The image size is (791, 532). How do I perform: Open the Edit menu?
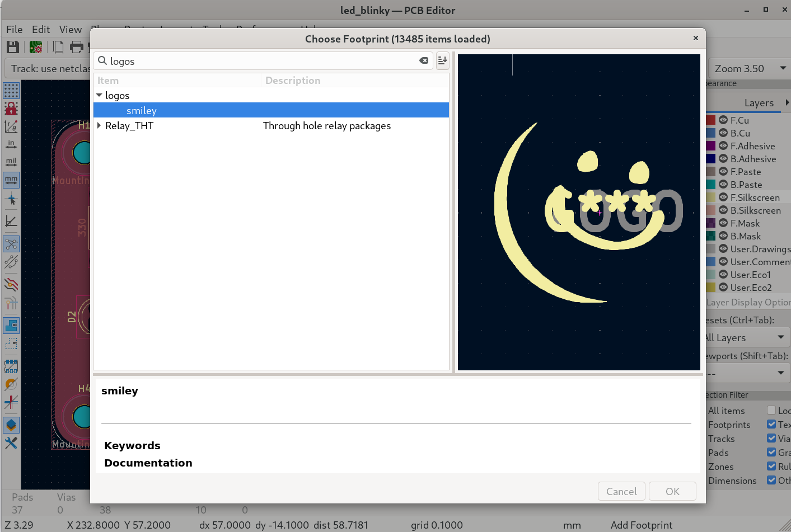click(41, 30)
